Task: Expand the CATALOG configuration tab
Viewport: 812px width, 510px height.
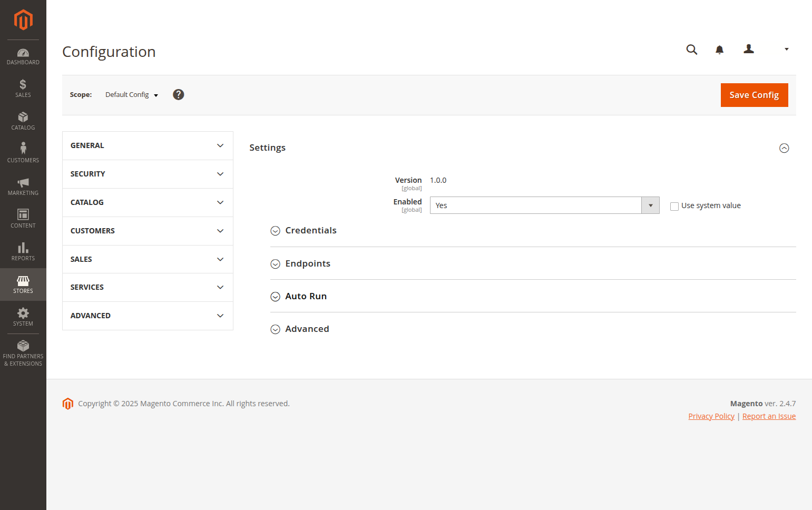Action: tap(148, 202)
